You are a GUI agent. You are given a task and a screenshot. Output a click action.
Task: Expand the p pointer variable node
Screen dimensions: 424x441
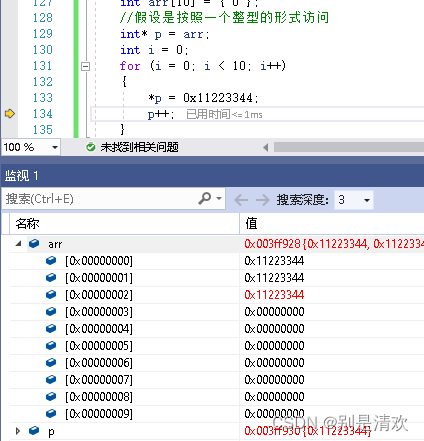click(x=18, y=431)
